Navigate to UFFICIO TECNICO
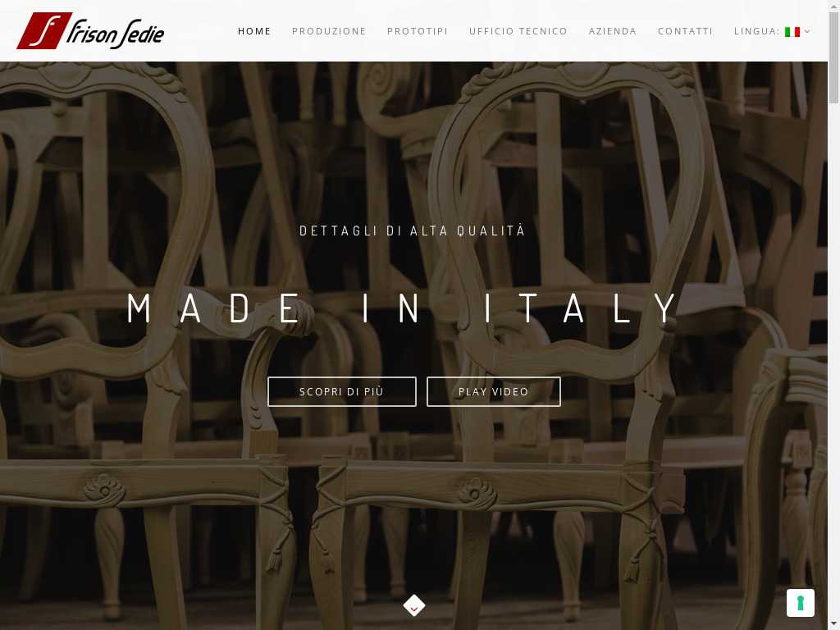 (x=518, y=32)
